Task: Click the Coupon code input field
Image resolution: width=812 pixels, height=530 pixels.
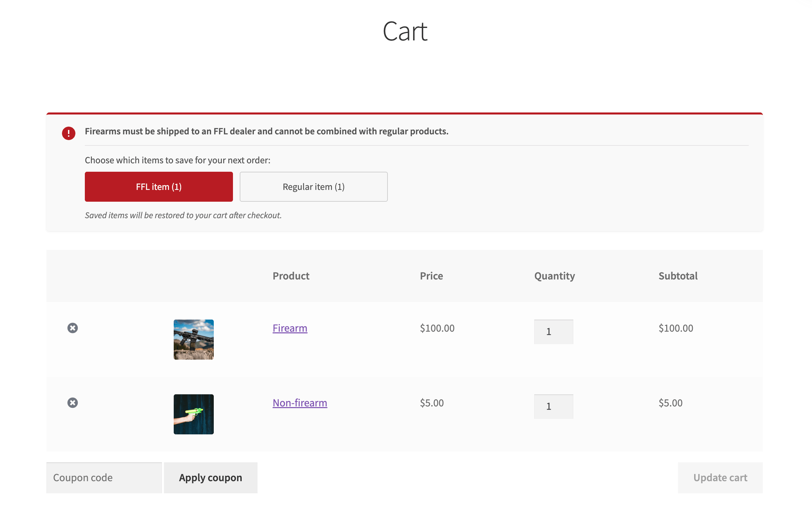Action: 104,478
